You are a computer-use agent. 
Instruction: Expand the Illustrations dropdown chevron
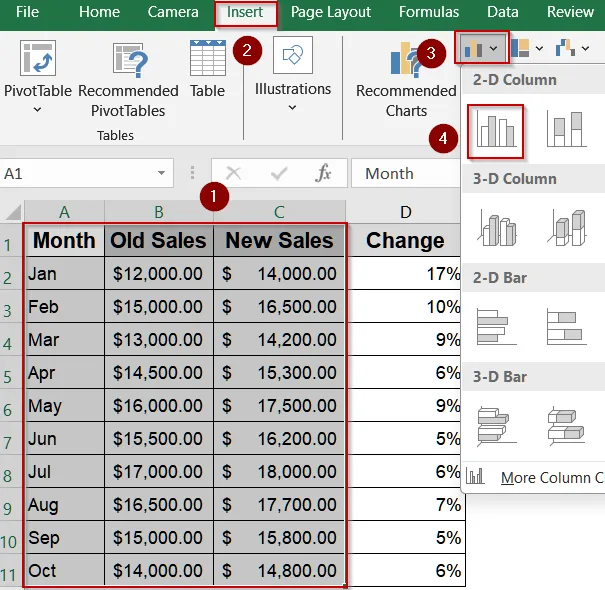(x=292, y=108)
